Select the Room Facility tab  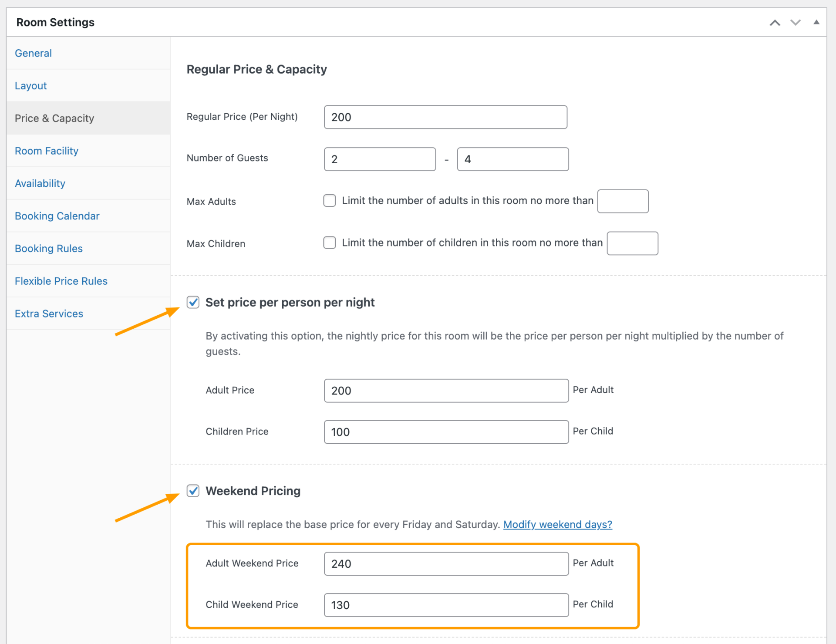47,151
